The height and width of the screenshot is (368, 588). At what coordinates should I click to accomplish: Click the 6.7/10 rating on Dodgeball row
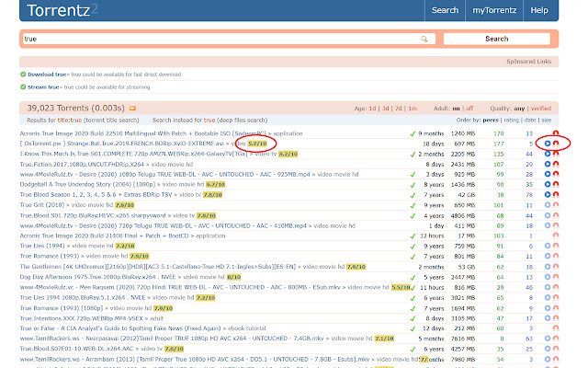click(x=215, y=184)
